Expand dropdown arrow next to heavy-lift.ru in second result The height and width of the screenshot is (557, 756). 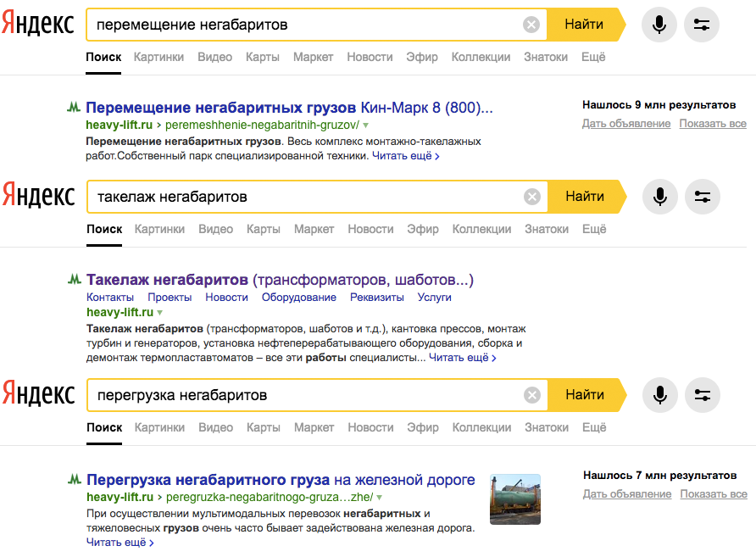coord(160,313)
